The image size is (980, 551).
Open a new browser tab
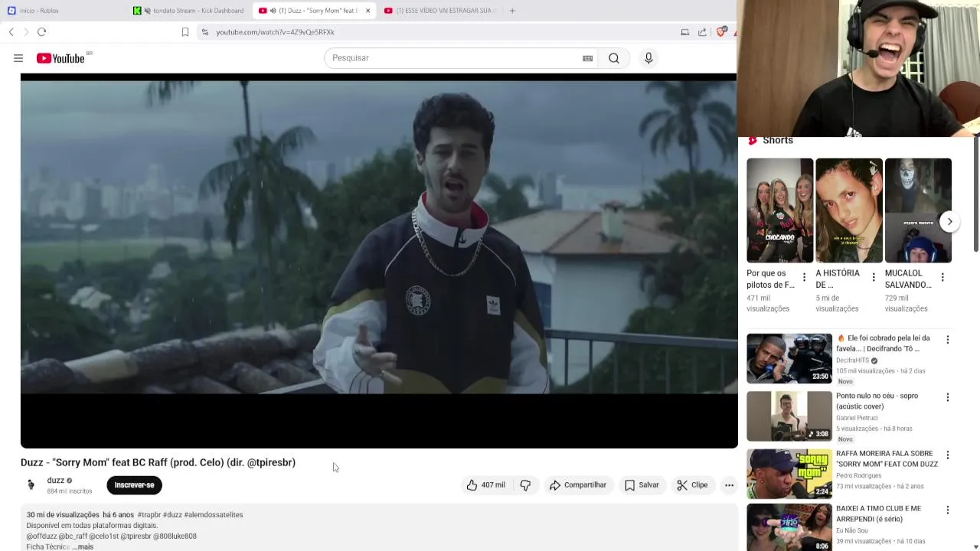tap(512, 11)
